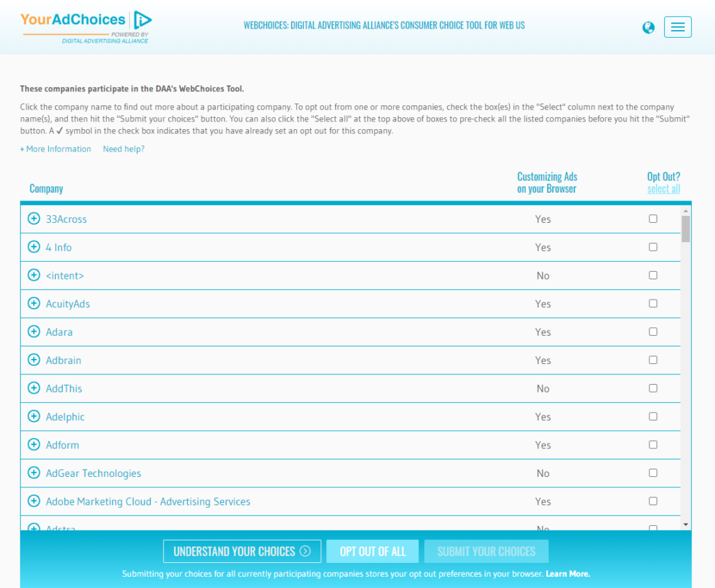Viewport: 715px width, 588px height.
Task: Expand the + More Information link
Action: (56, 149)
